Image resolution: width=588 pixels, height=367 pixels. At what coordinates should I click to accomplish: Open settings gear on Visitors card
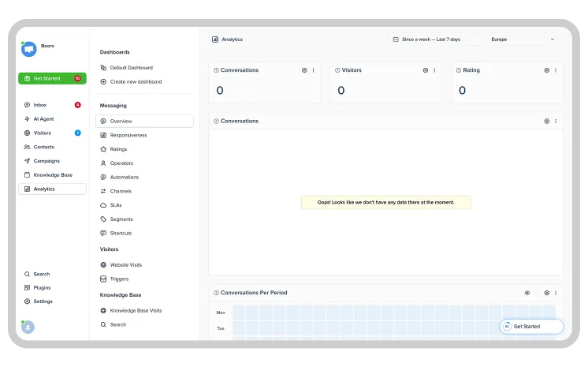[426, 70]
